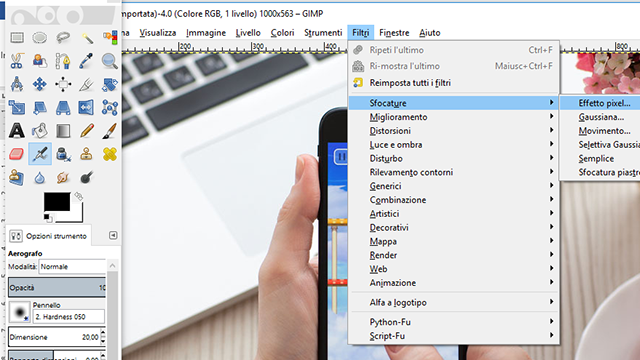Viewport: 640px width, 360px height.
Task: Open the Colori menu
Action: click(x=282, y=33)
